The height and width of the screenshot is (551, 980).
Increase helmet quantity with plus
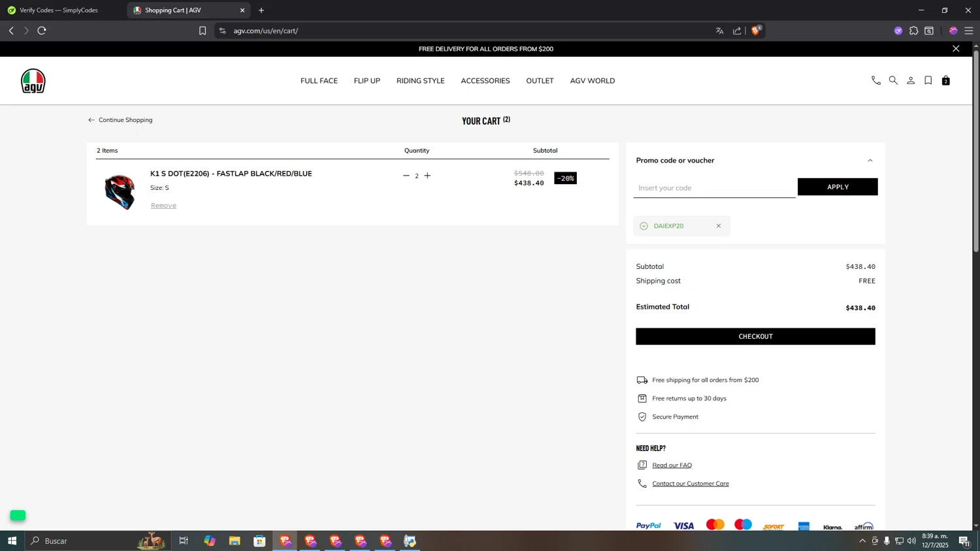[x=427, y=176]
